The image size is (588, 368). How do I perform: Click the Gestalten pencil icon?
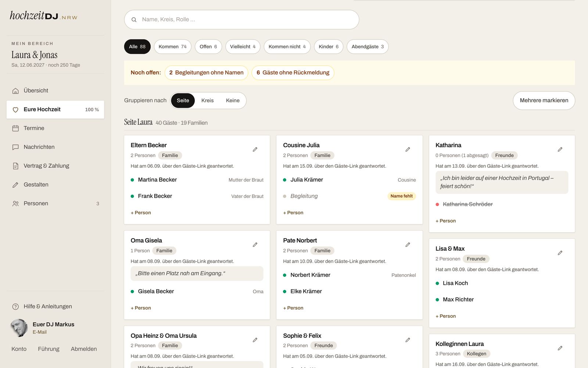coord(15,185)
